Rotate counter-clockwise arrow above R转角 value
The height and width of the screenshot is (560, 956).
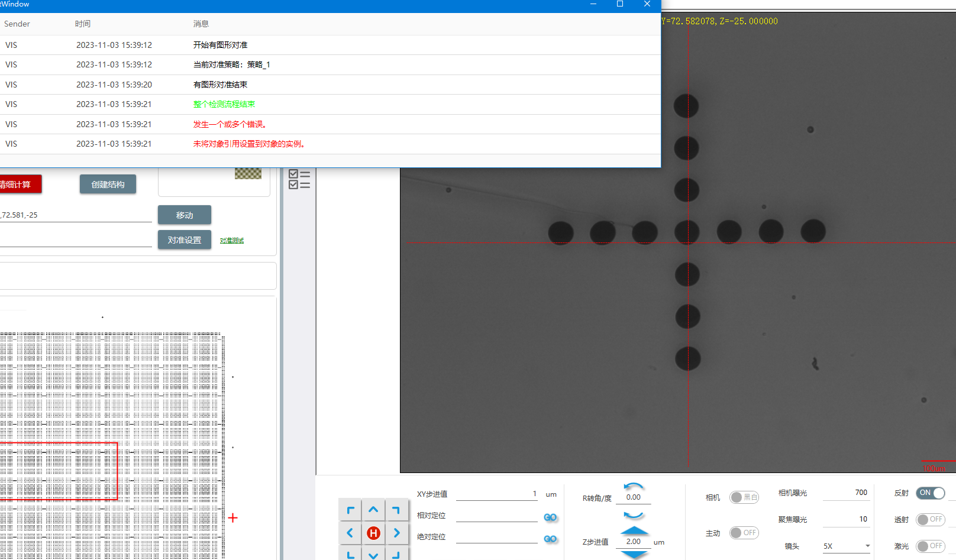(634, 486)
